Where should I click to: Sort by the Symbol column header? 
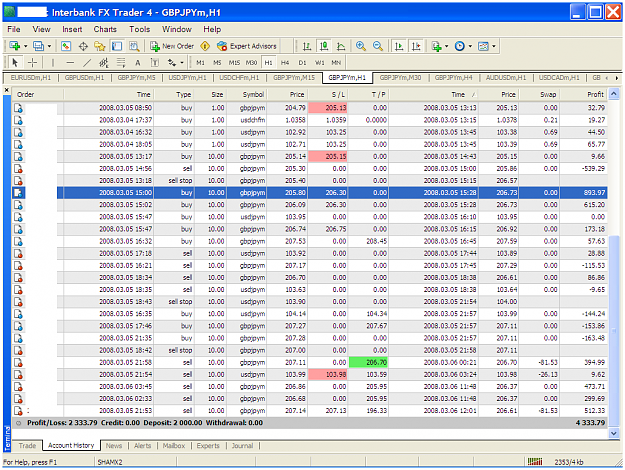247,94
